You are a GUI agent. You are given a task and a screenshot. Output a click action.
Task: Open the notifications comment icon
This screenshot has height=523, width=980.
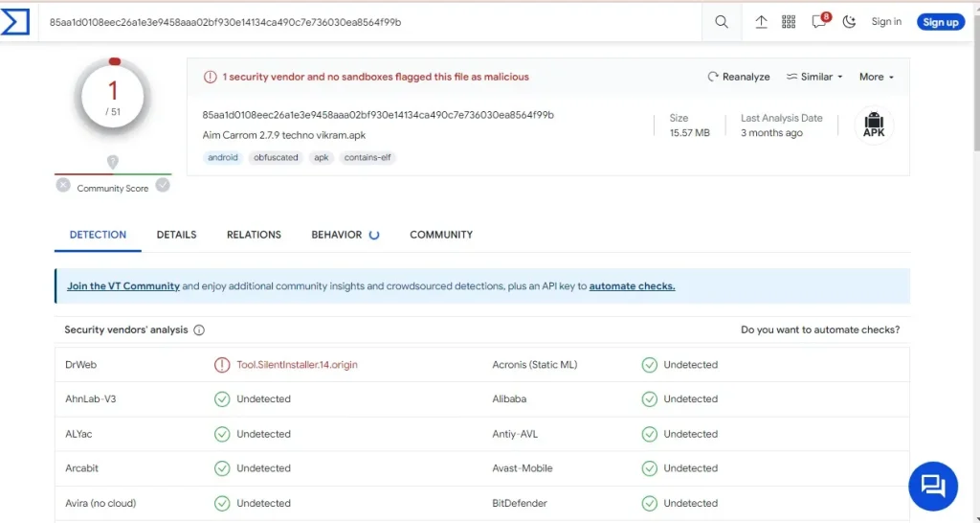[819, 22]
